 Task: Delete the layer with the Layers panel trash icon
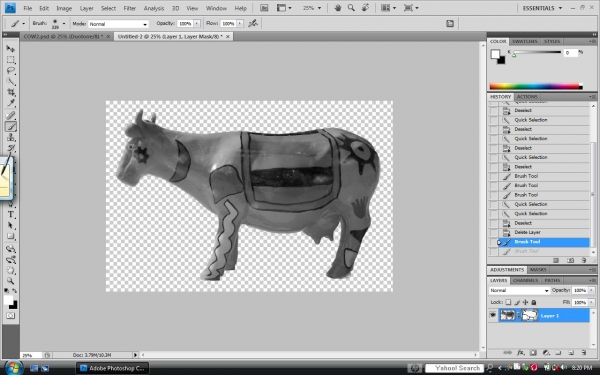pos(584,352)
